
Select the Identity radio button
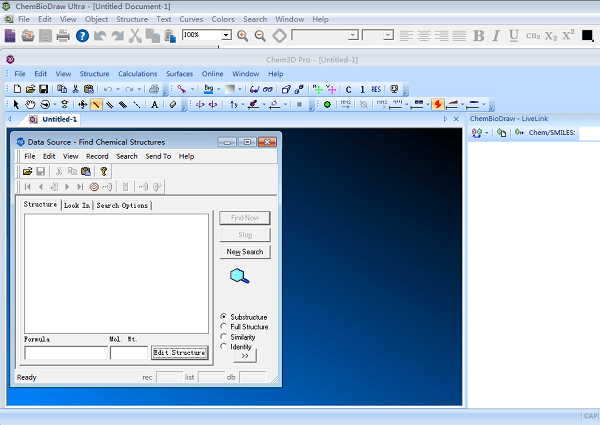(223, 346)
